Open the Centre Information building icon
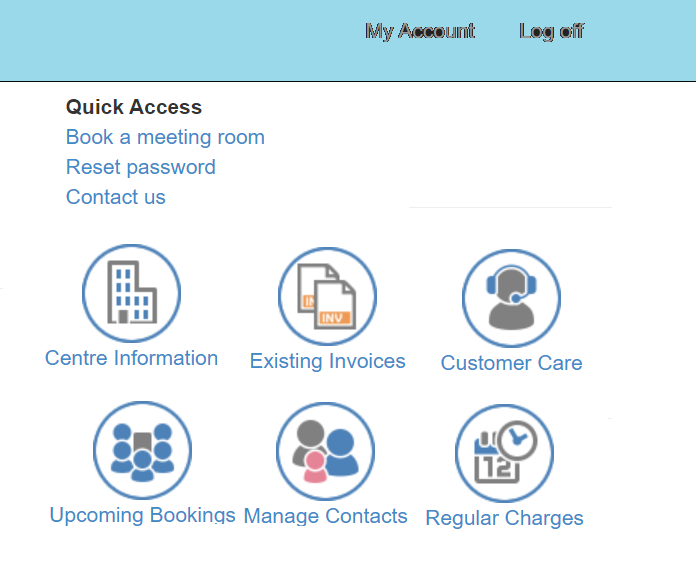This screenshot has width=696, height=563. pyautogui.click(x=131, y=294)
